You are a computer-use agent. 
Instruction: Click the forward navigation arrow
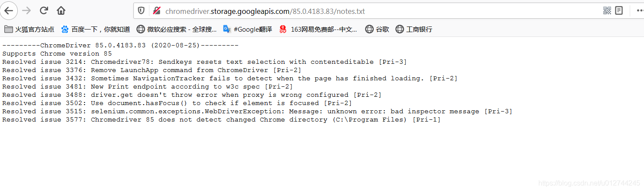(x=26, y=10)
